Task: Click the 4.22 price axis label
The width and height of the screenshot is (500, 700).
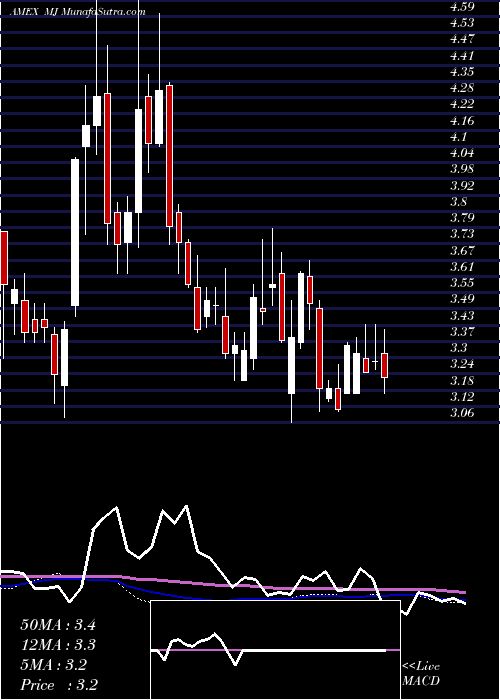Action: (462, 104)
